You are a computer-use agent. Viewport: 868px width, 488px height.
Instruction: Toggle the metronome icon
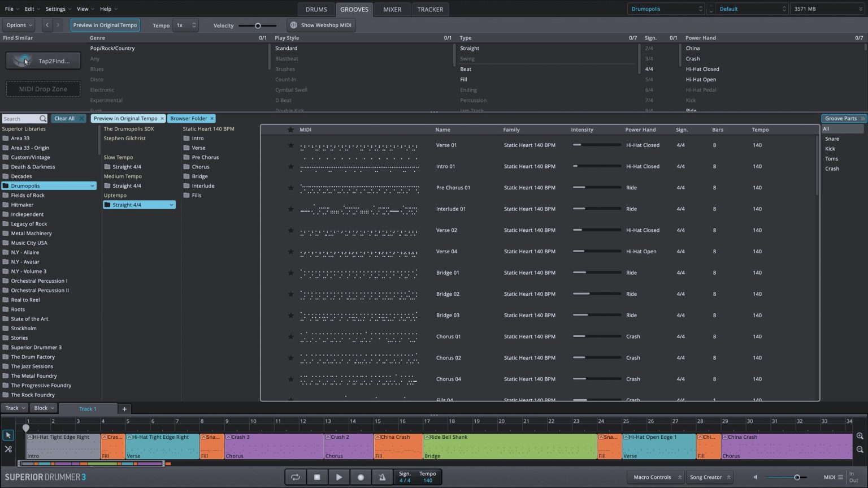pos(382,477)
